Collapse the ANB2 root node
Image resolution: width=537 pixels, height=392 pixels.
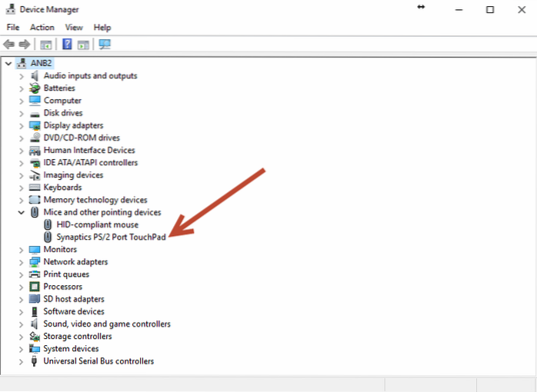point(8,63)
